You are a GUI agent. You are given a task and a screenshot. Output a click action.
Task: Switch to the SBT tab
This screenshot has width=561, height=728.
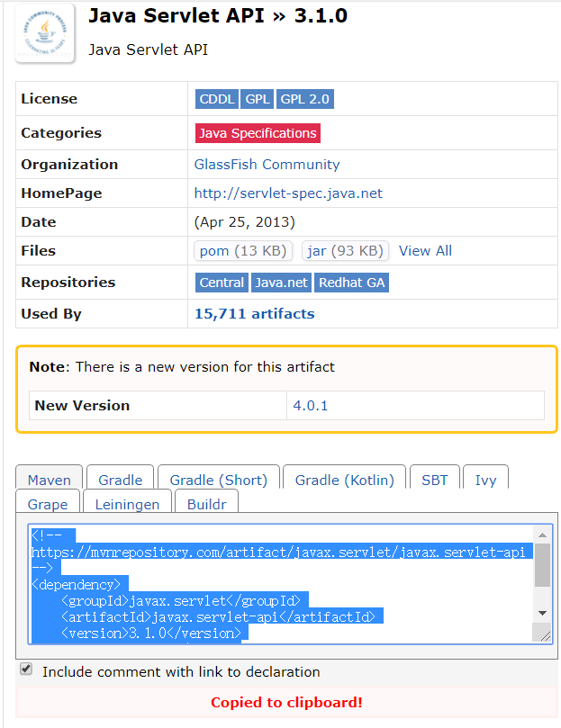coord(434,480)
